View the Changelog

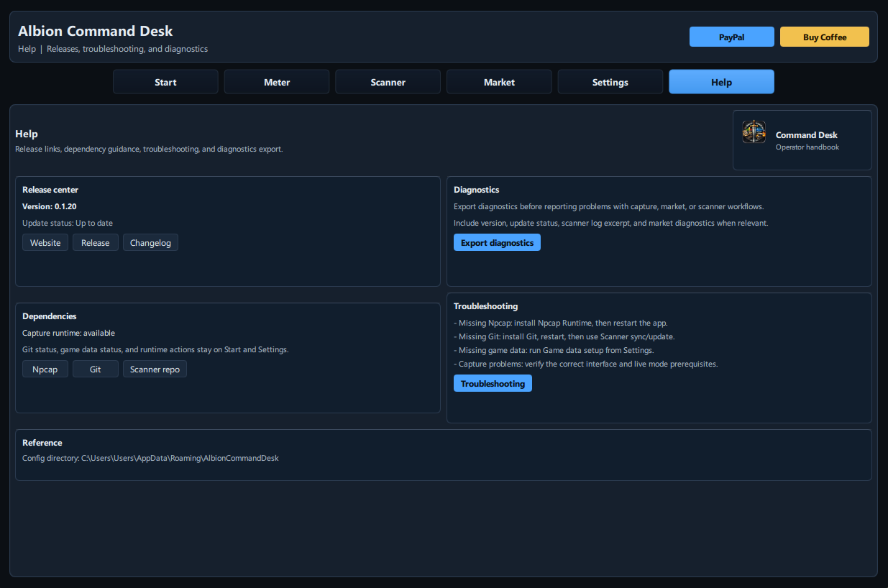150,242
